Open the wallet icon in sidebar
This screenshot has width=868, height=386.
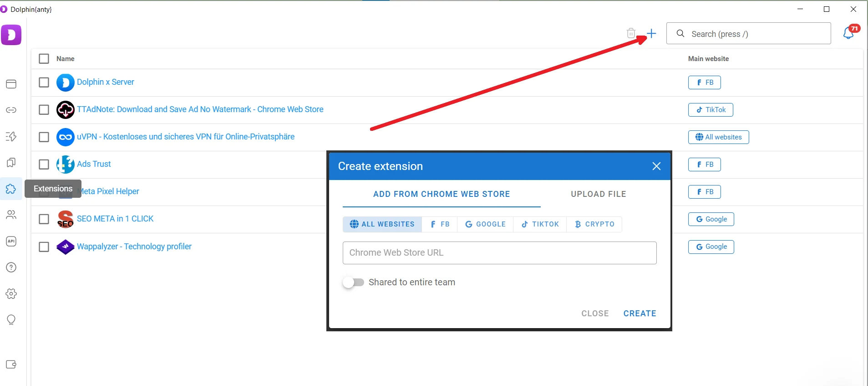point(11,365)
